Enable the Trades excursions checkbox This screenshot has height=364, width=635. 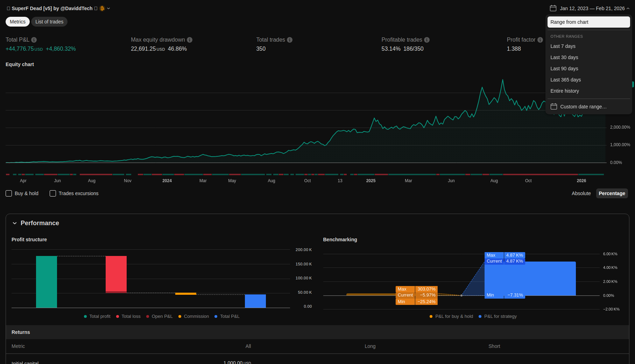[x=53, y=193]
